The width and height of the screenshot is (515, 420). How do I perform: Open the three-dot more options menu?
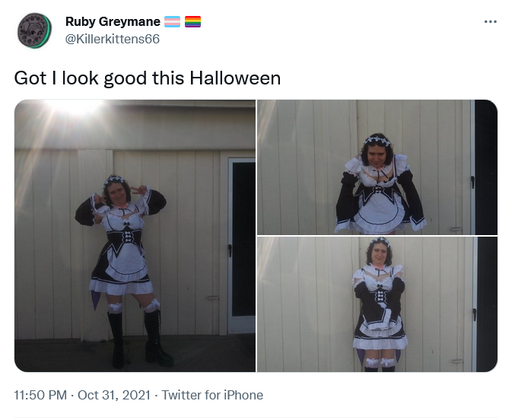point(491,22)
